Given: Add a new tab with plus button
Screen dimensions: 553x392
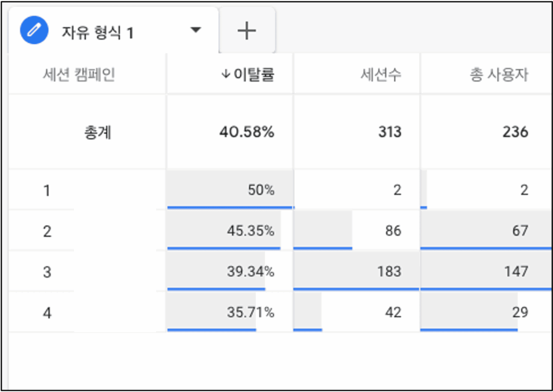Looking at the screenshot, I should pos(247,31).
